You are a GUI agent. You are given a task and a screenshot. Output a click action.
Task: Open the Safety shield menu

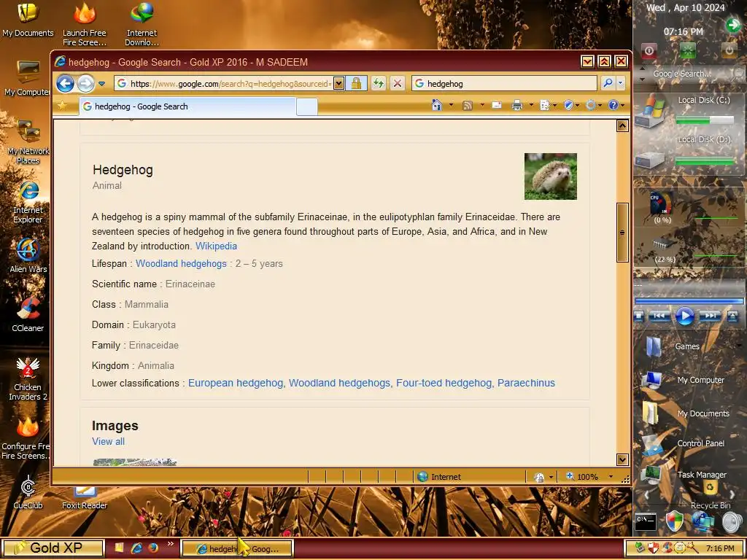point(568,105)
